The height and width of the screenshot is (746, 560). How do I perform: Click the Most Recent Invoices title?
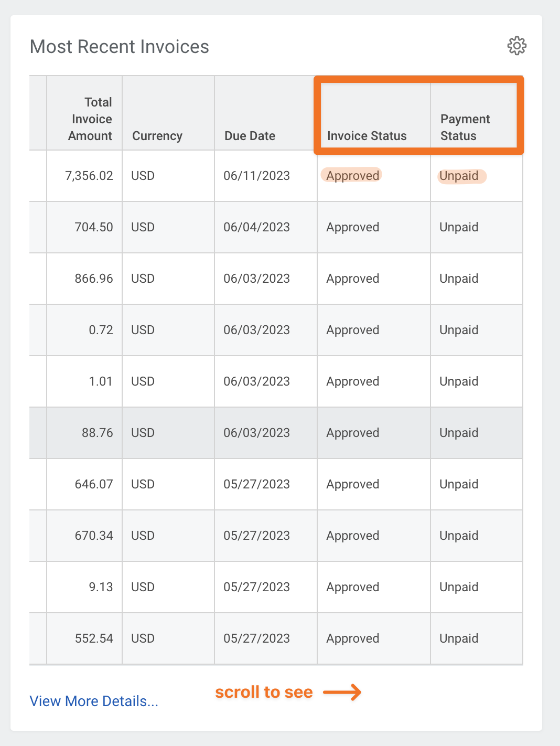point(120,47)
